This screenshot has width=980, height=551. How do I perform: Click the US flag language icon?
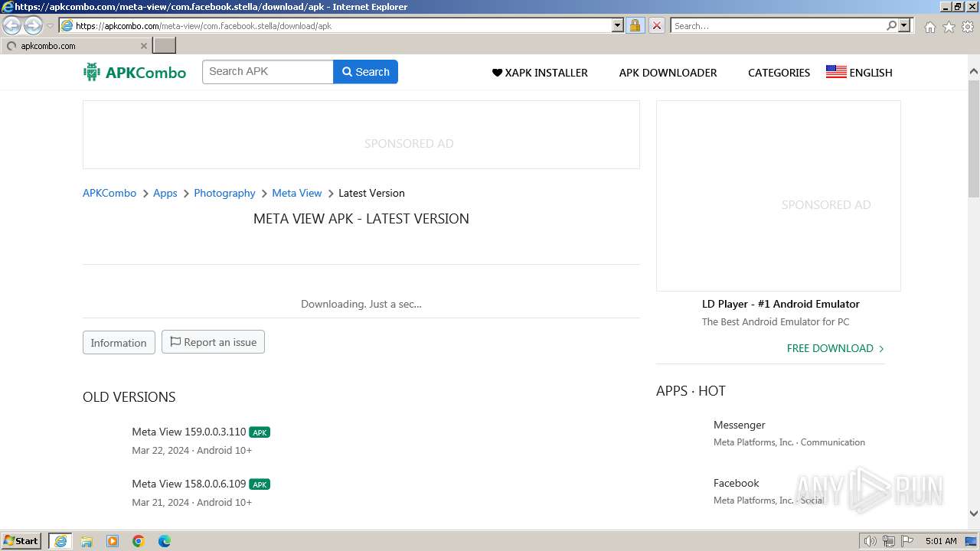click(x=836, y=72)
